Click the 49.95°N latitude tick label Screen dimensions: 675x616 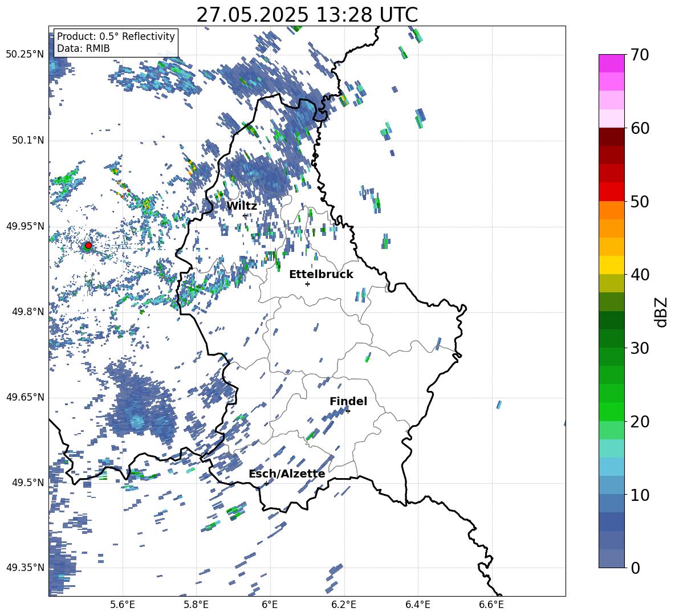click(25, 226)
